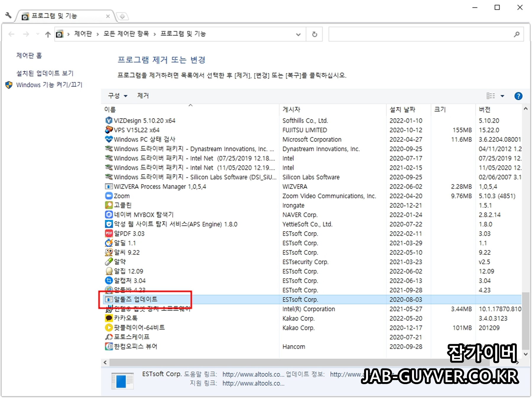The width and height of the screenshot is (532, 398).
Task: Click the 카카오톡 chat bubble icon
Action: click(109, 318)
